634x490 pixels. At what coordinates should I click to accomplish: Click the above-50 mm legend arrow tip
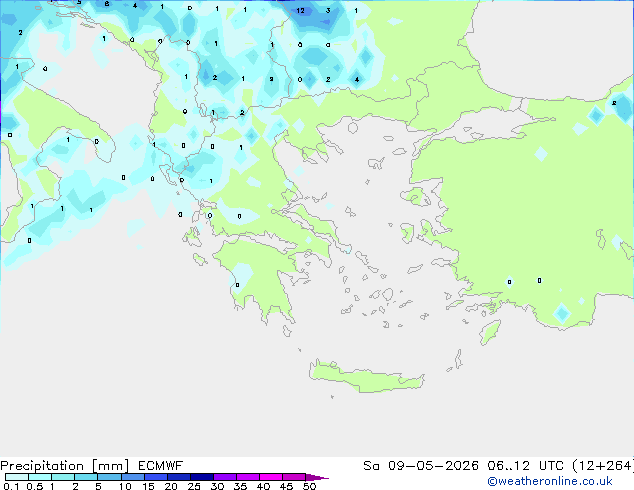[317, 477]
